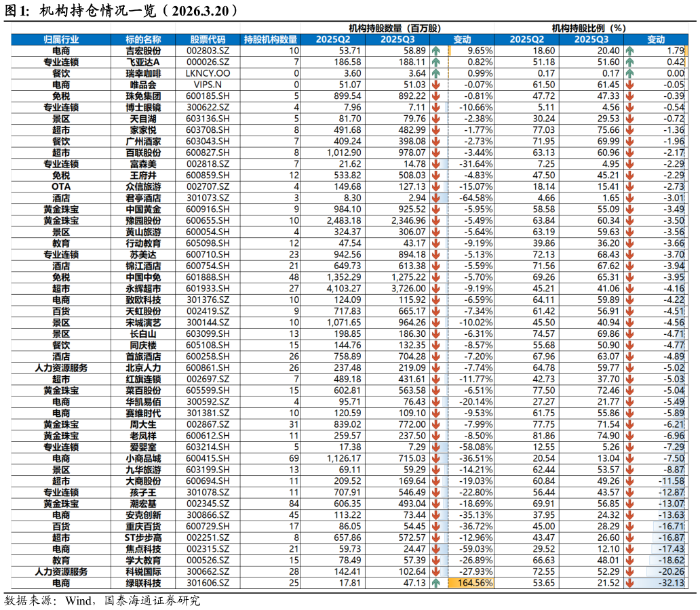Viewport: 700px width, 610px height.
Task: Select the down arrow next to -27.93%
Action: 435,572
